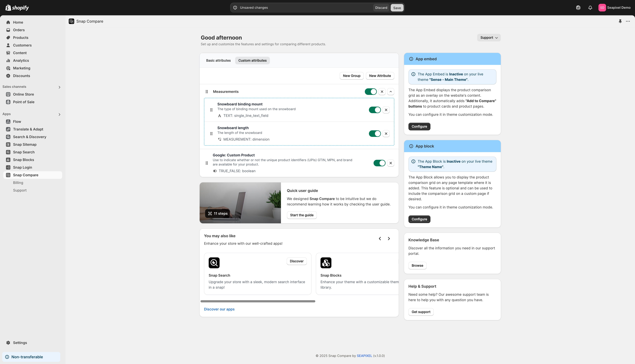
Task: Open the Support dropdown
Action: click(x=488, y=38)
